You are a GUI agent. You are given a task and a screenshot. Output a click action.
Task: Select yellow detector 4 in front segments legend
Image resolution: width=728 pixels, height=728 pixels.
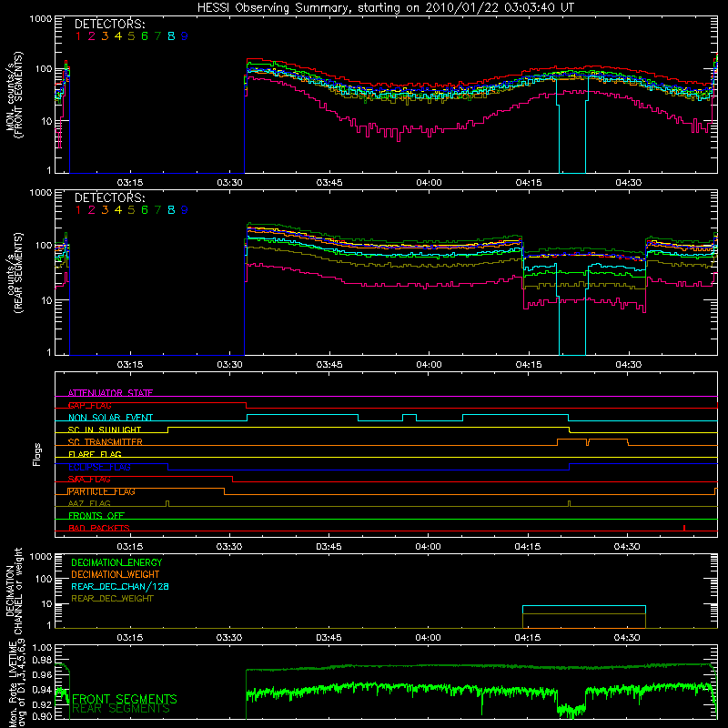[118, 36]
